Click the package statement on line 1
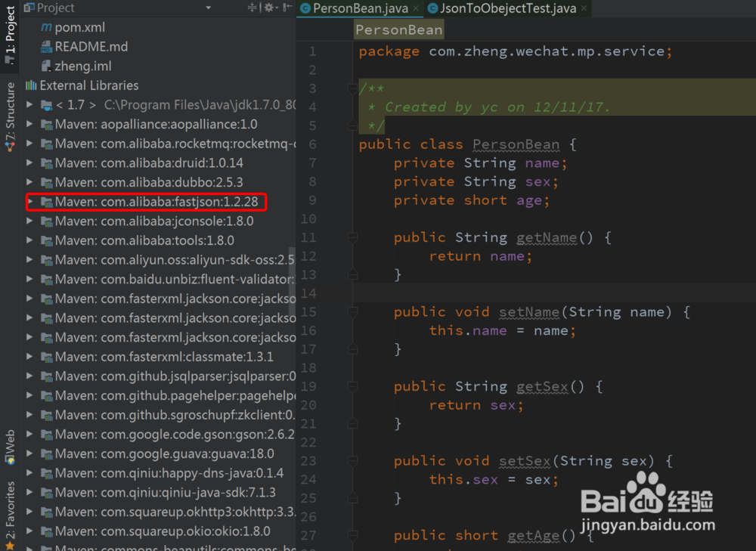 pos(514,51)
